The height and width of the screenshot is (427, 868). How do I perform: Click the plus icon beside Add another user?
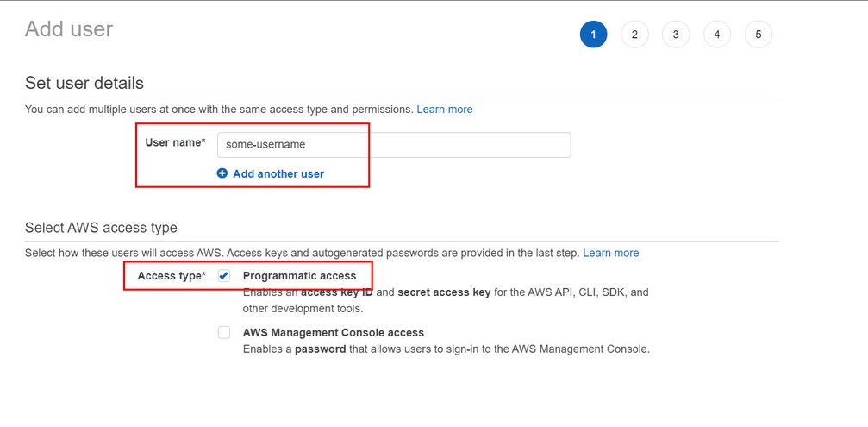pos(222,173)
